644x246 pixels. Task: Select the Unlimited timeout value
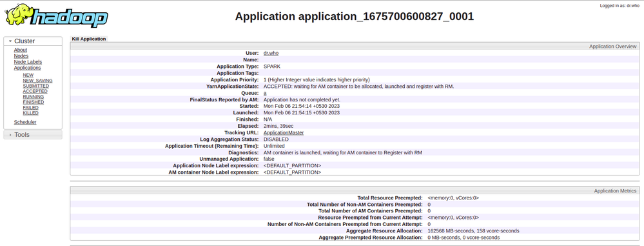coord(274,146)
